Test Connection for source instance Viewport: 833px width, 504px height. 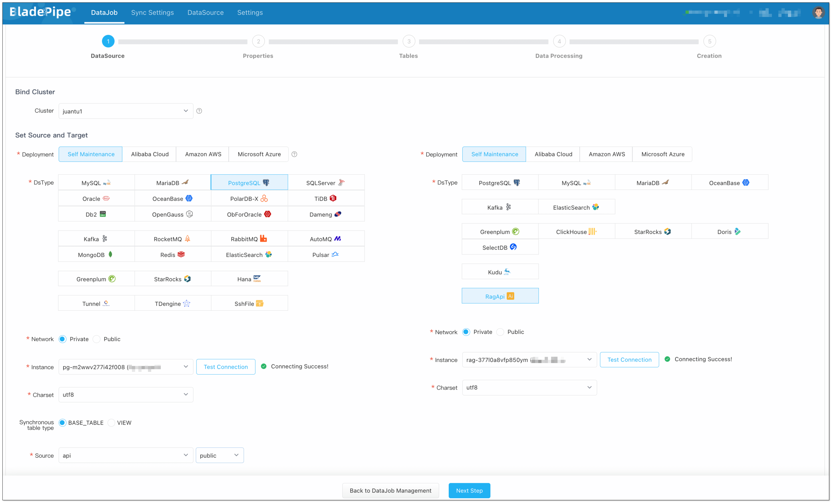coord(225,367)
